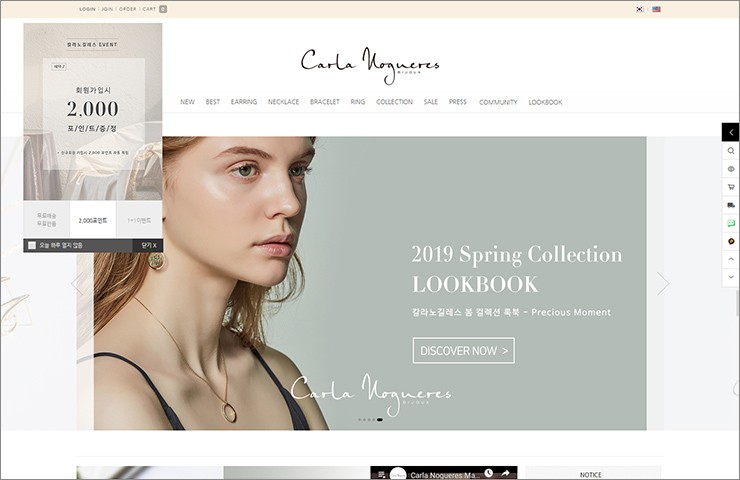
Task: Collapse the right sidebar with black arrow
Action: [x=731, y=132]
